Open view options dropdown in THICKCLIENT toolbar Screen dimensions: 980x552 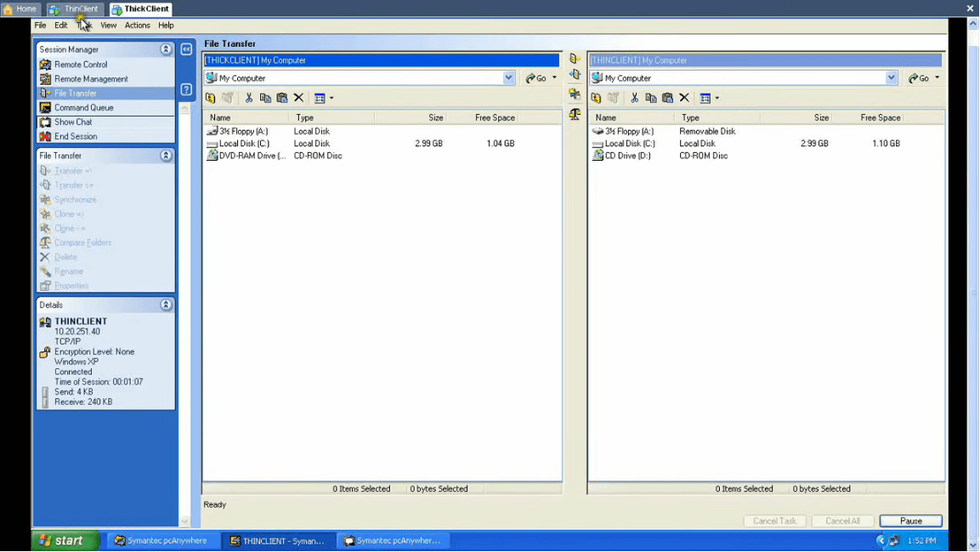click(x=331, y=98)
